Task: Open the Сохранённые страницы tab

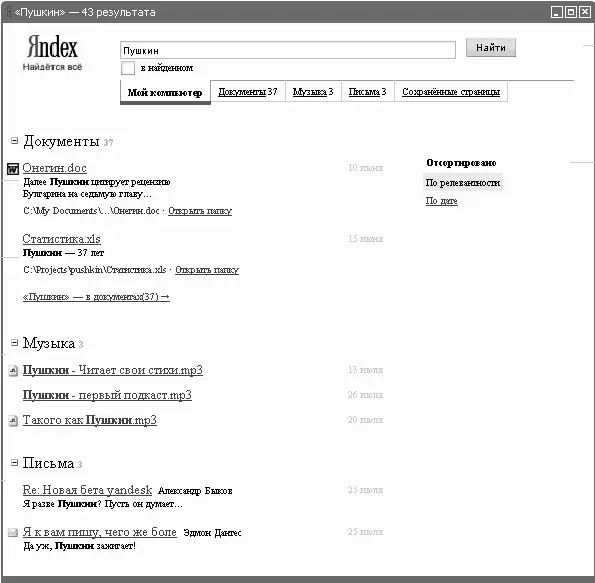Action: pyautogui.click(x=451, y=91)
